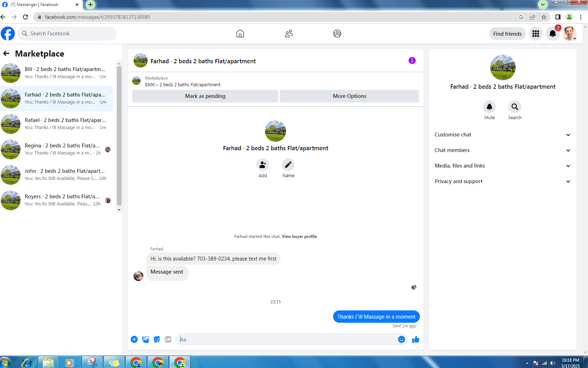
Task: Open a new browser tab
Action: pos(90,5)
